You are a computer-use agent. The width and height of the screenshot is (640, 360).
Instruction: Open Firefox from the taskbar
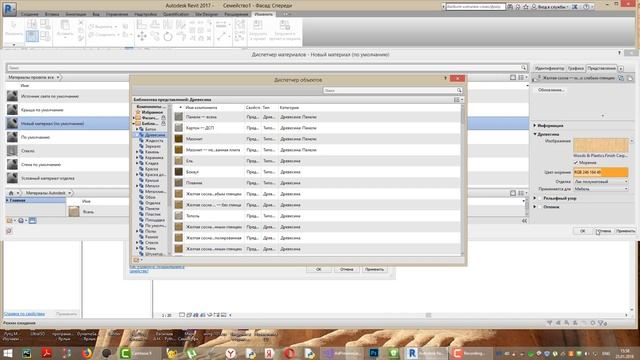[87, 353]
